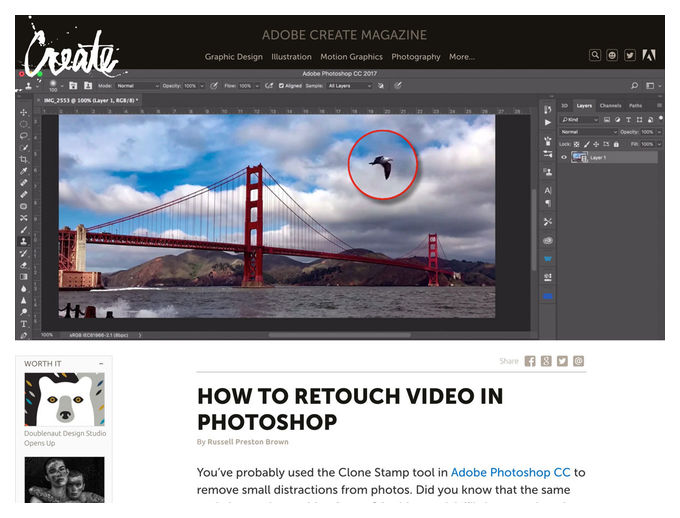680x518 pixels.
Task: Toggle layer filtering switch on or off
Action: [x=660, y=118]
